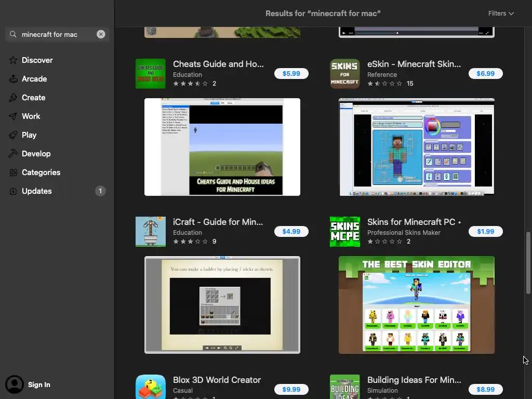Buy Blox 3D World Creator for $9.99
Viewport: 532px width, 399px height.
pyautogui.click(x=291, y=390)
